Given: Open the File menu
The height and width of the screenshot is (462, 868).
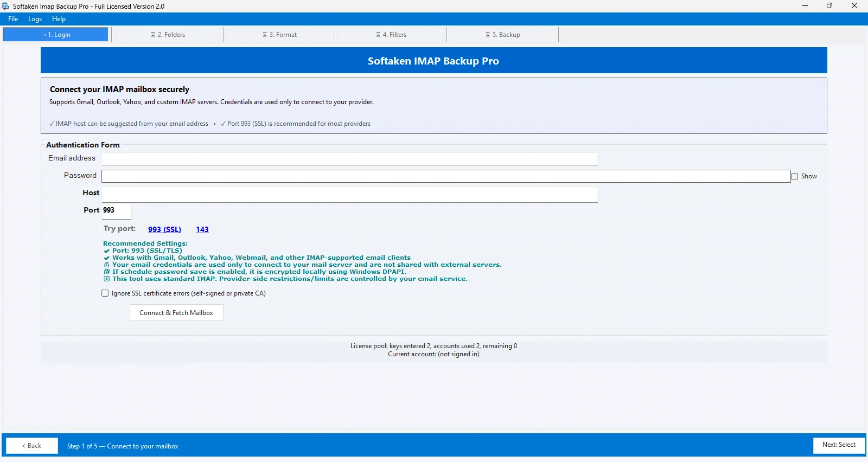Looking at the screenshot, I should click(13, 19).
